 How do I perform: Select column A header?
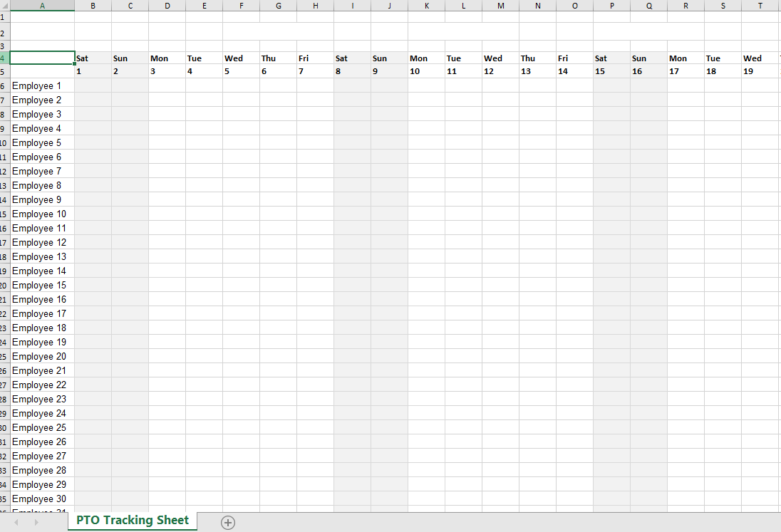(x=42, y=6)
